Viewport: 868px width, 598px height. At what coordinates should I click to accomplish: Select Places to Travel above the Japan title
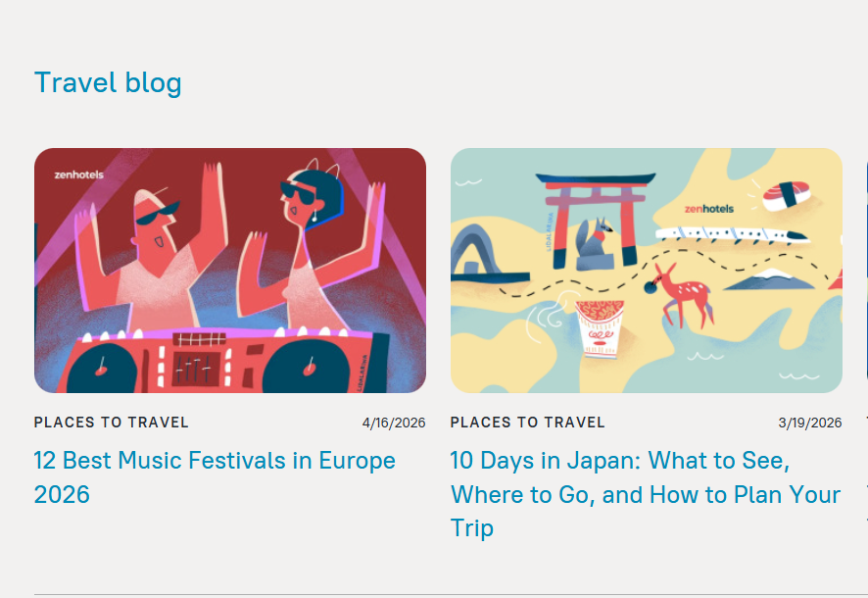tap(527, 423)
